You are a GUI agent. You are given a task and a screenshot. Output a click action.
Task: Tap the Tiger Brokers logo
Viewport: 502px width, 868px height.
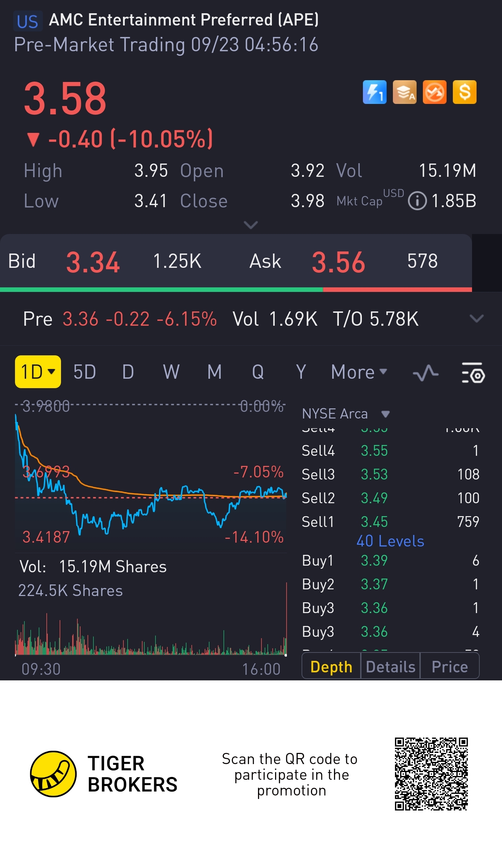click(x=53, y=774)
